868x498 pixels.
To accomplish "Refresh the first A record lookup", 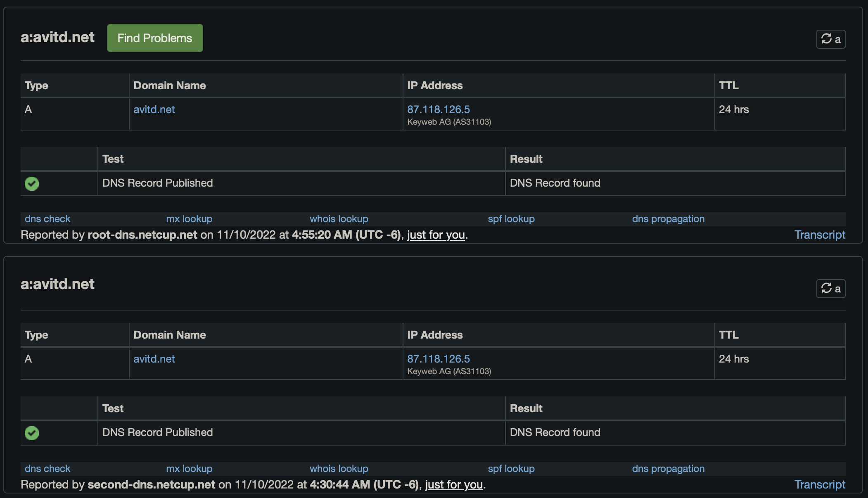I will pos(830,39).
